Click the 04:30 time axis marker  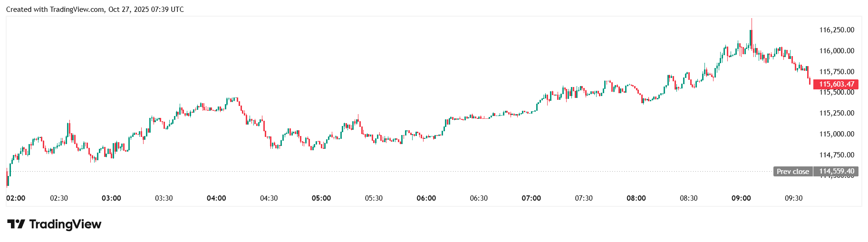click(269, 198)
